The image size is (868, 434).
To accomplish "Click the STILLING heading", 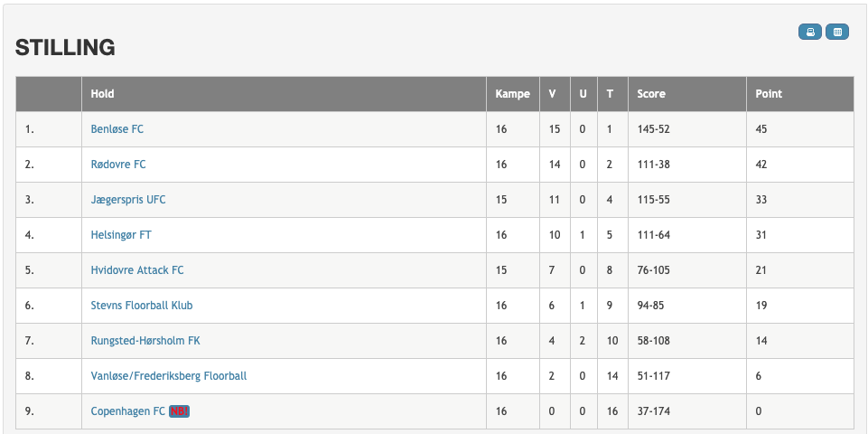I will (x=65, y=48).
